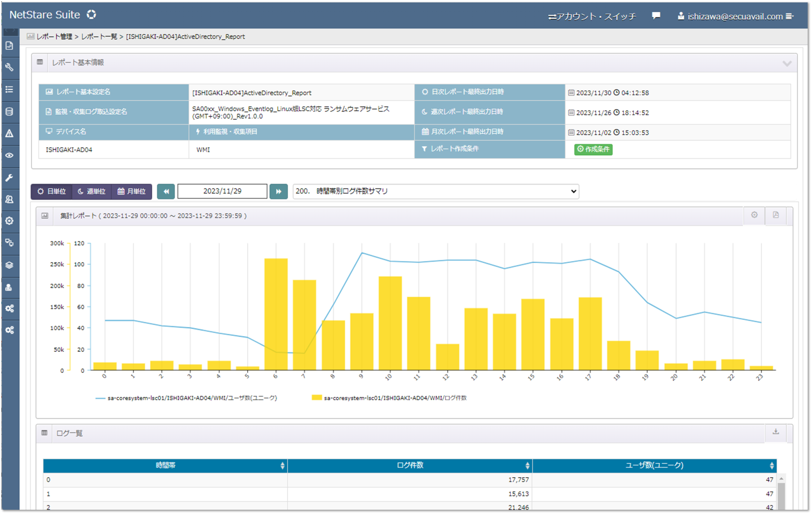Click the bar at hour 15
The width and height of the screenshot is (812, 514).
pyautogui.click(x=533, y=334)
